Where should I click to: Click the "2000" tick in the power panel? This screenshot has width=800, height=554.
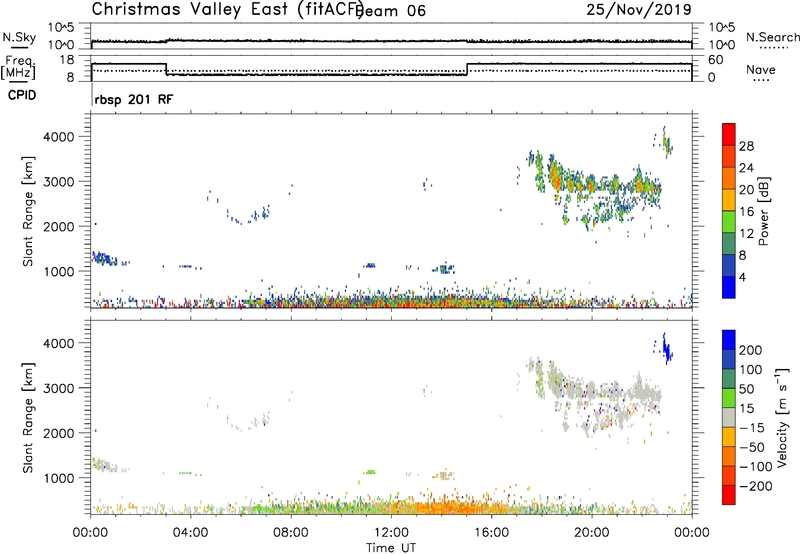tap(59, 226)
